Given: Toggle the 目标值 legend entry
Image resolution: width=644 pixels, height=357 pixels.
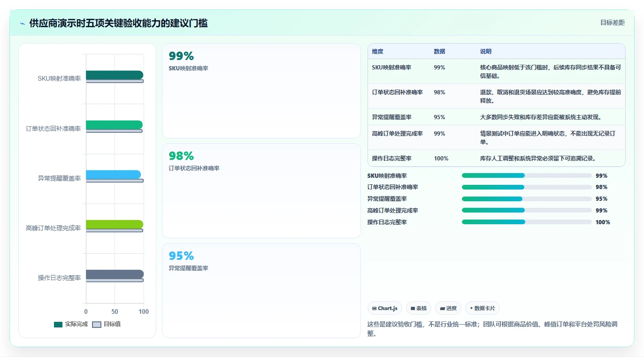Looking at the screenshot, I should pos(107,324).
